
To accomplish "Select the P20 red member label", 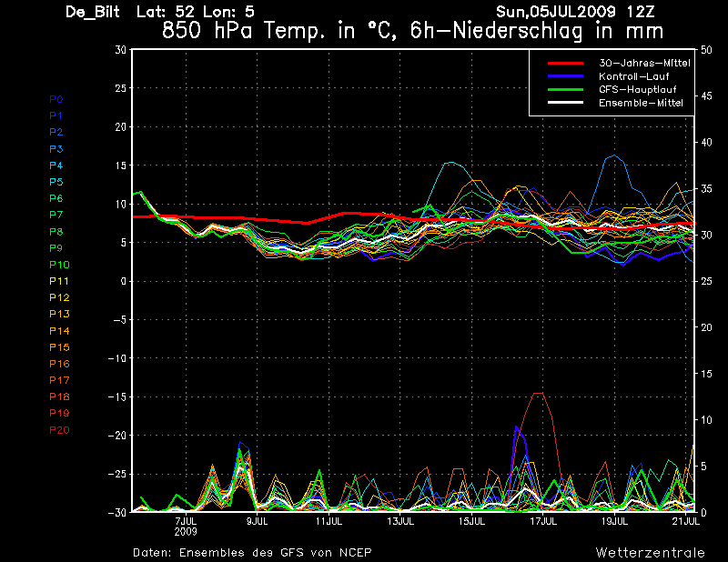I will click(x=59, y=430).
